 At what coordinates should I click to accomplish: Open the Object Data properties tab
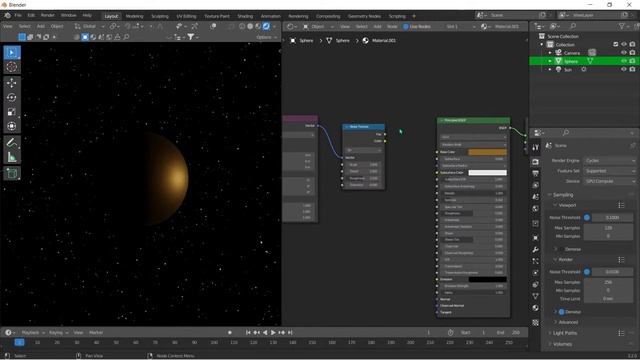pyautogui.click(x=536, y=296)
